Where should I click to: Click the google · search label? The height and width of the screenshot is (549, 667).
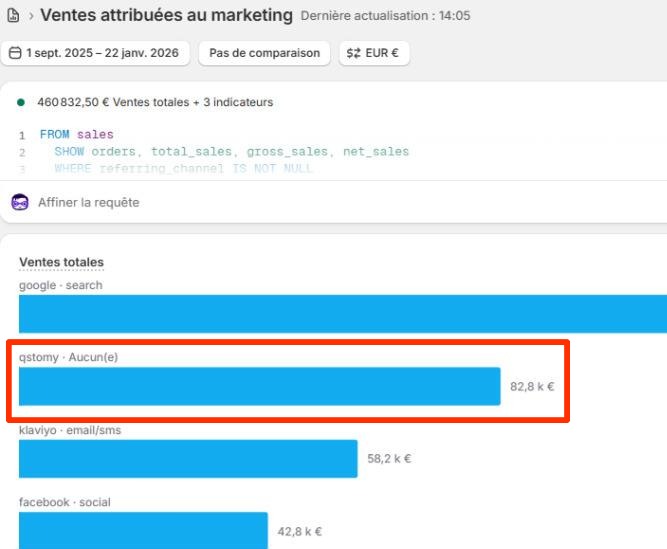pyautogui.click(x=61, y=285)
